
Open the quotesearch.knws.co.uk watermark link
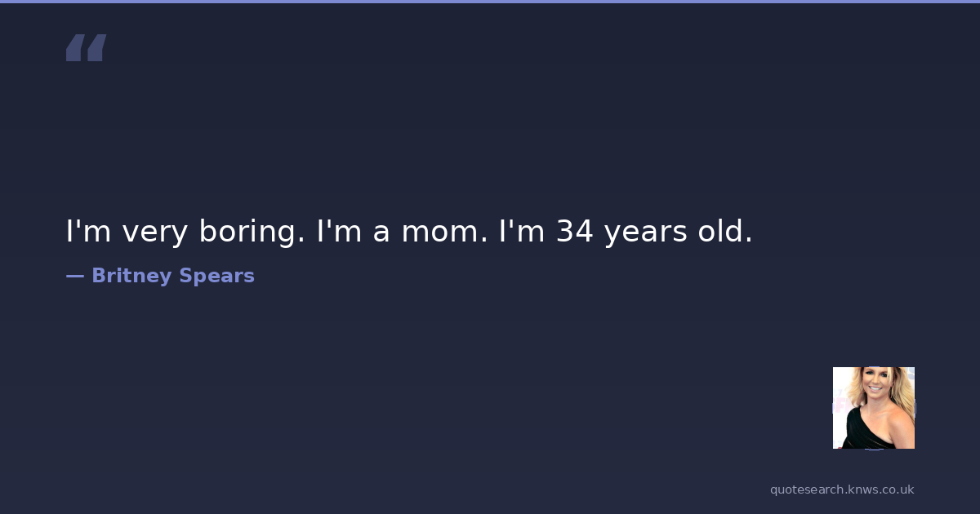[x=842, y=490]
